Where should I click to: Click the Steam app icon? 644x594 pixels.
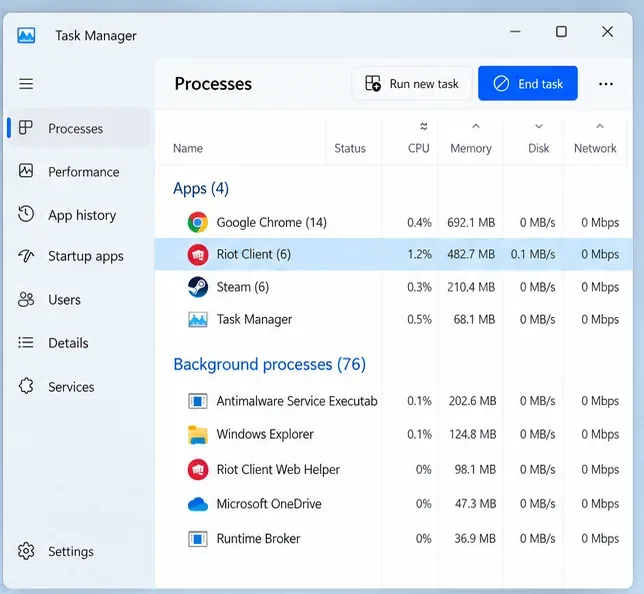coord(198,287)
